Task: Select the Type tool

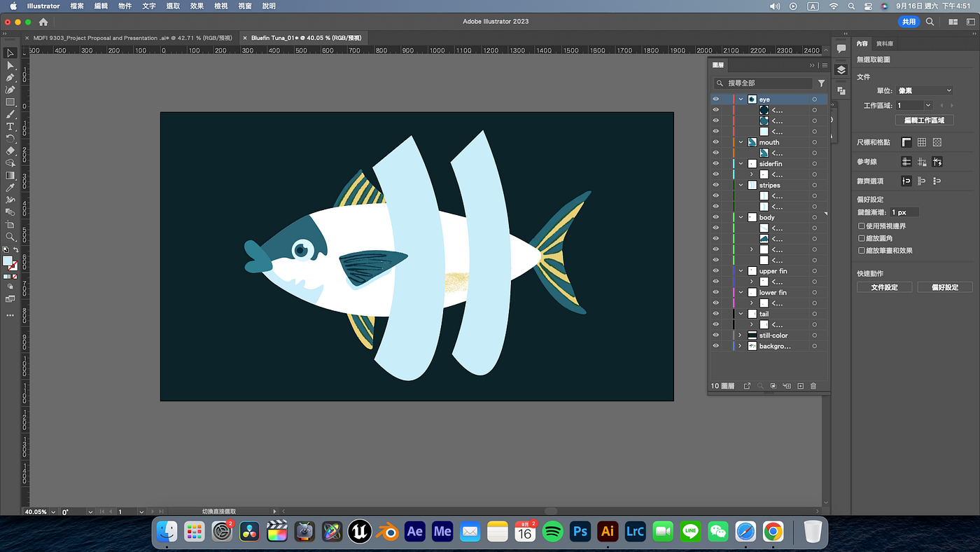Action: (10, 126)
